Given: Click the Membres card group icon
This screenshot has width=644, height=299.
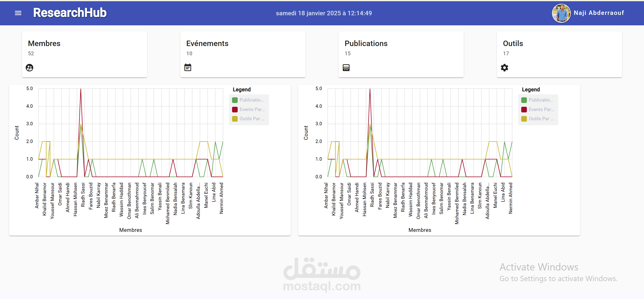Looking at the screenshot, I should pyautogui.click(x=30, y=68).
